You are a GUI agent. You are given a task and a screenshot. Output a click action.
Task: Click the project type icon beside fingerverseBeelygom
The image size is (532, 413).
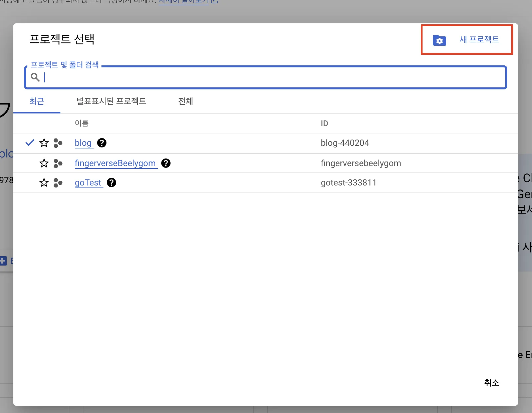pyautogui.click(x=58, y=163)
